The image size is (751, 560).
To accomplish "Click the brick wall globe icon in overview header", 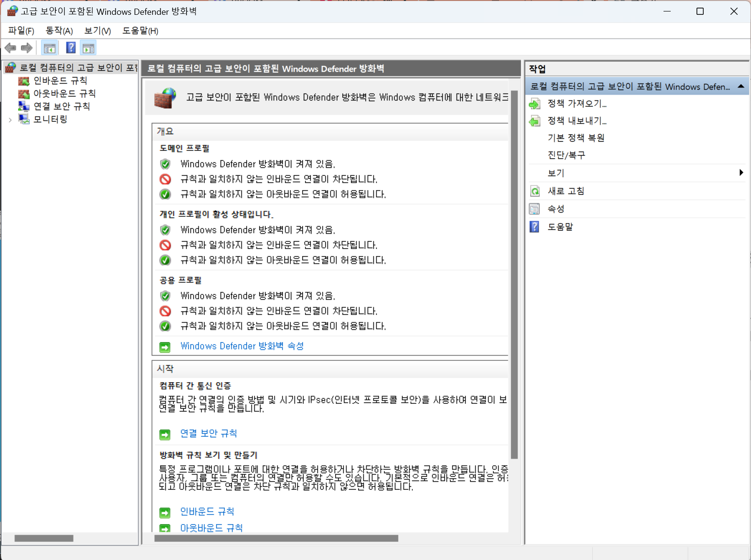I will 165,98.
